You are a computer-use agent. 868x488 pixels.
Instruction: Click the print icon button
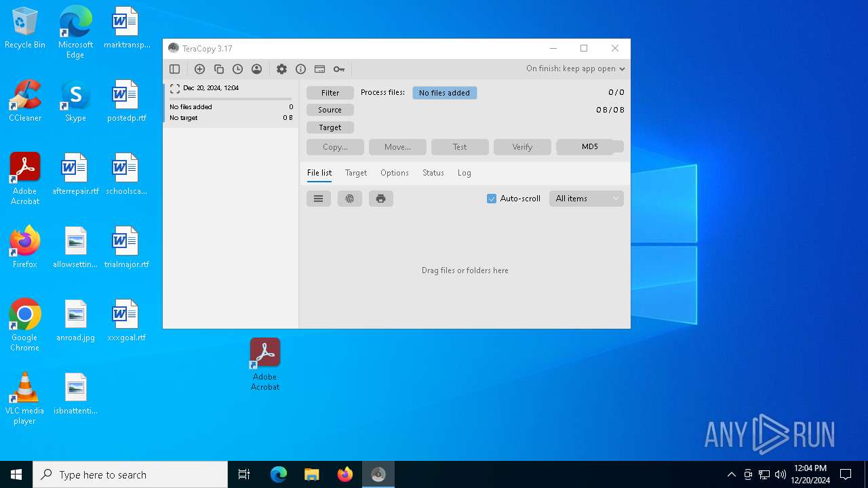click(381, 199)
